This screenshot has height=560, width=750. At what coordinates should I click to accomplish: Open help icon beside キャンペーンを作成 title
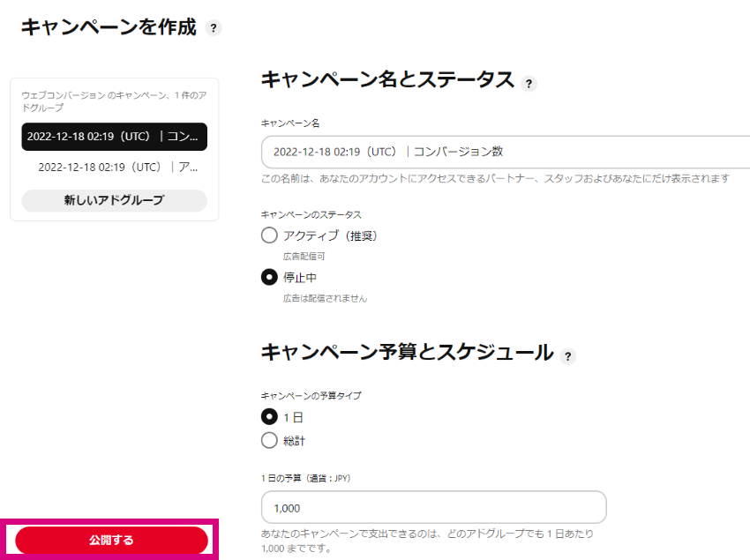pyautogui.click(x=214, y=28)
